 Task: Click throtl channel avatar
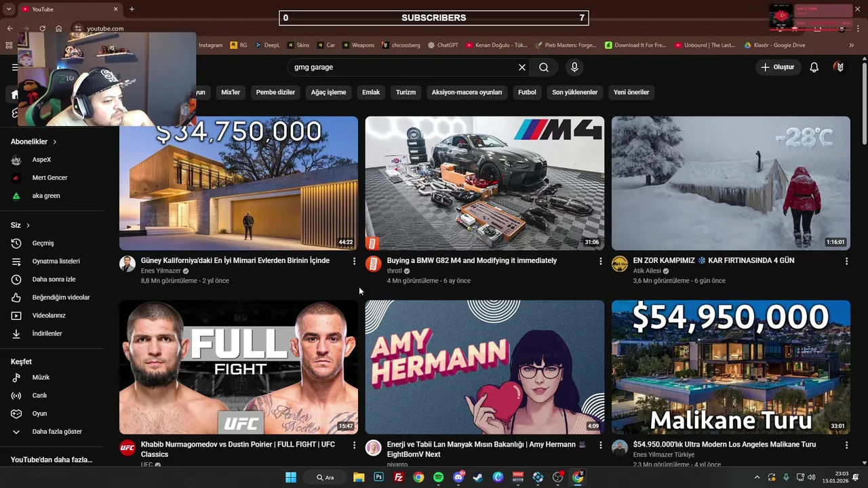(x=374, y=264)
